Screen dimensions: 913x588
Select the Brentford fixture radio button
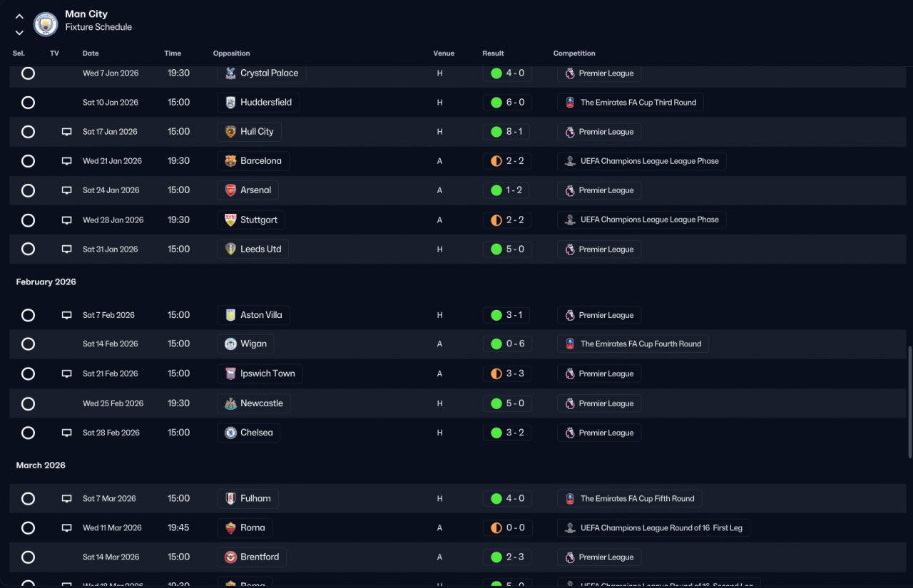pos(28,557)
